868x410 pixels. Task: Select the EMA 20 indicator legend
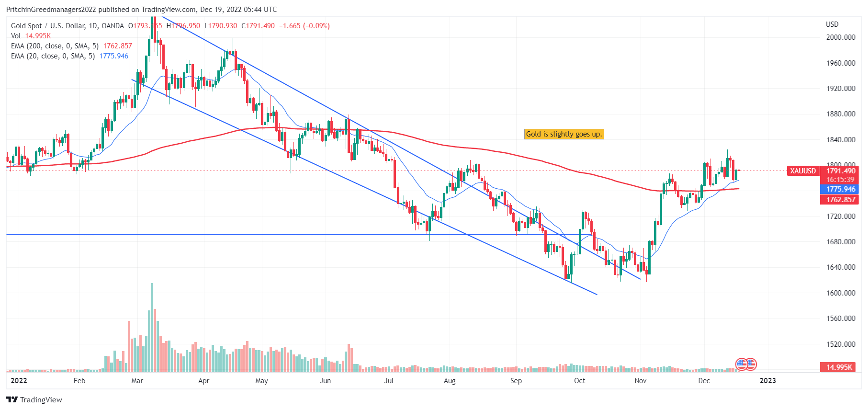[70, 56]
